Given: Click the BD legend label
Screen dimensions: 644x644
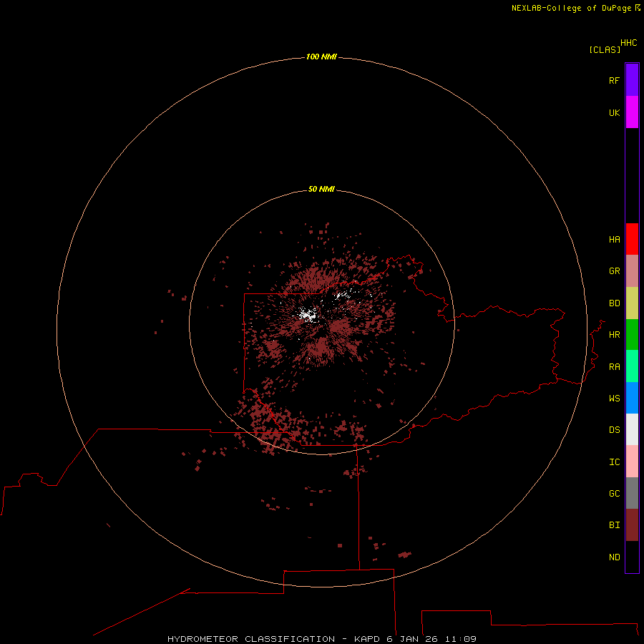Looking at the screenshot, I should pyautogui.click(x=615, y=303).
